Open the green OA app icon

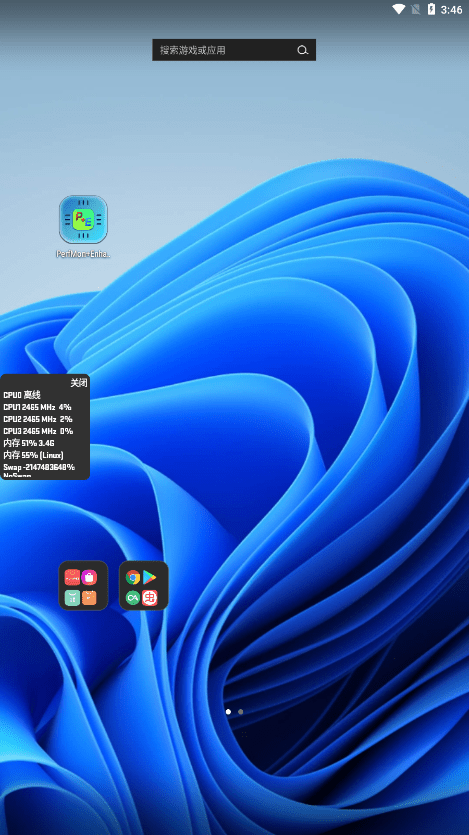133,597
